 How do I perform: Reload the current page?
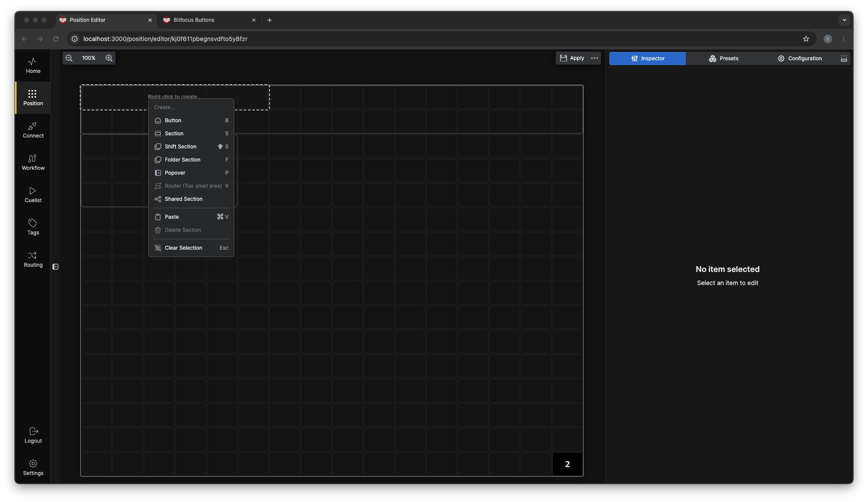tap(56, 39)
